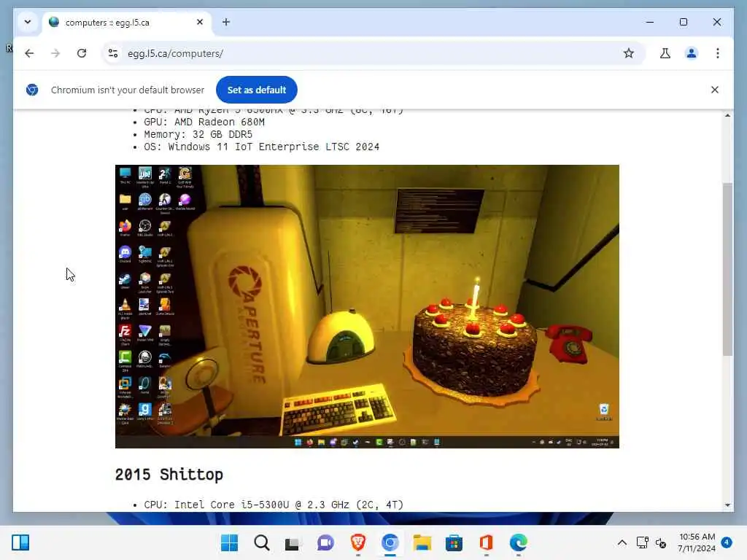Screen dimensions: 747x560
Task: Open Microsoft Store from taskbar
Action: pos(454,542)
